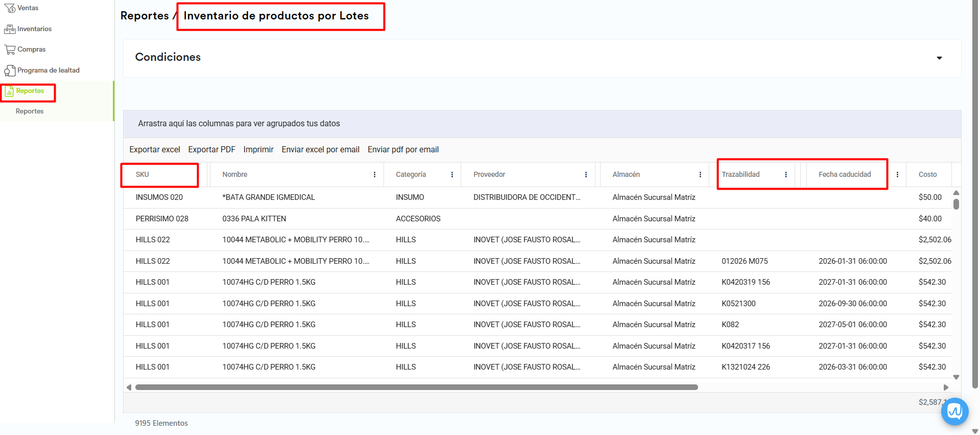Click Enviar excel por email
The height and width of the screenshot is (435, 980).
[321, 150]
